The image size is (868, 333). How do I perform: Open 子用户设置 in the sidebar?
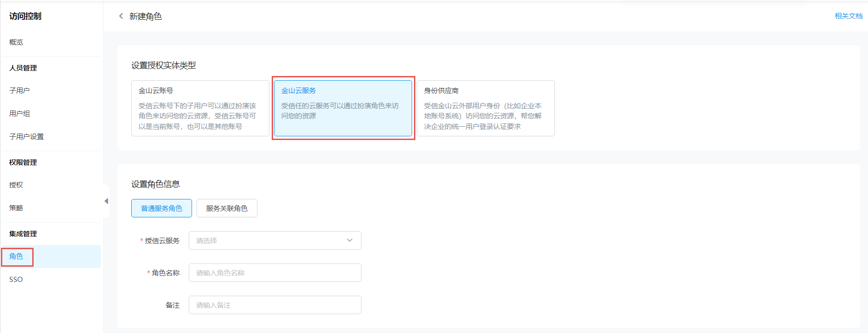click(x=26, y=136)
